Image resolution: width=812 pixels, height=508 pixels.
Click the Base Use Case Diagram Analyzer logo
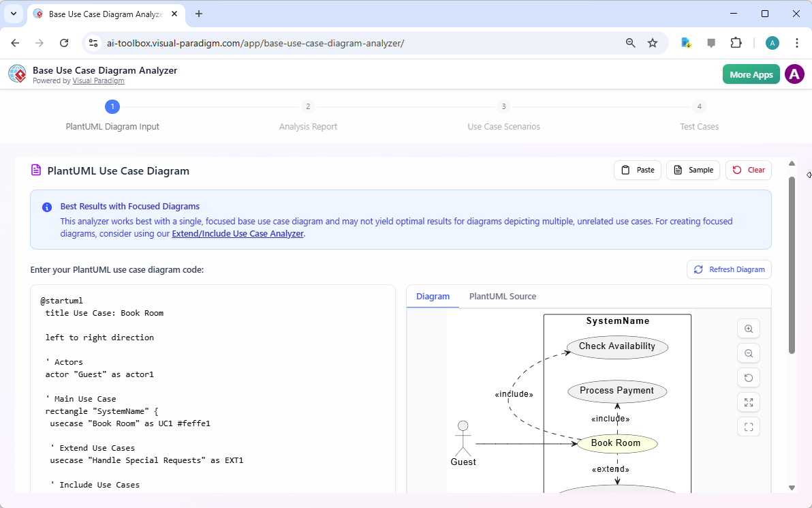[x=17, y=74]
